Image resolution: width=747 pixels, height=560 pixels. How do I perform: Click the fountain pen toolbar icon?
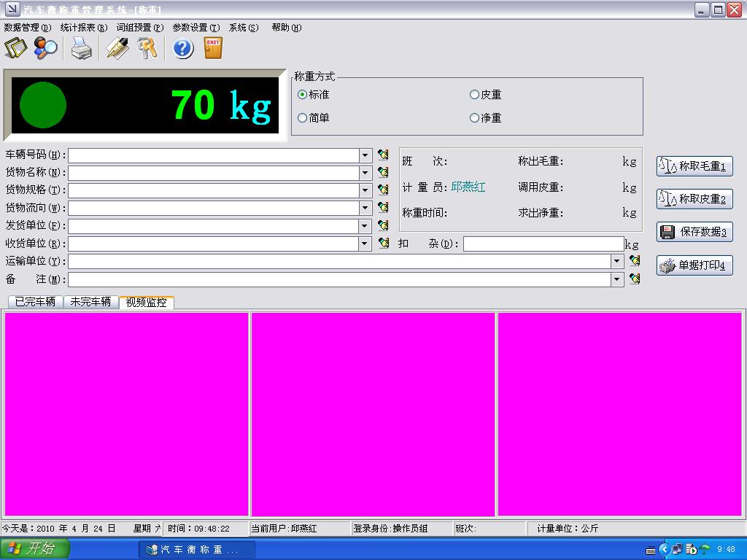[117, 49]
